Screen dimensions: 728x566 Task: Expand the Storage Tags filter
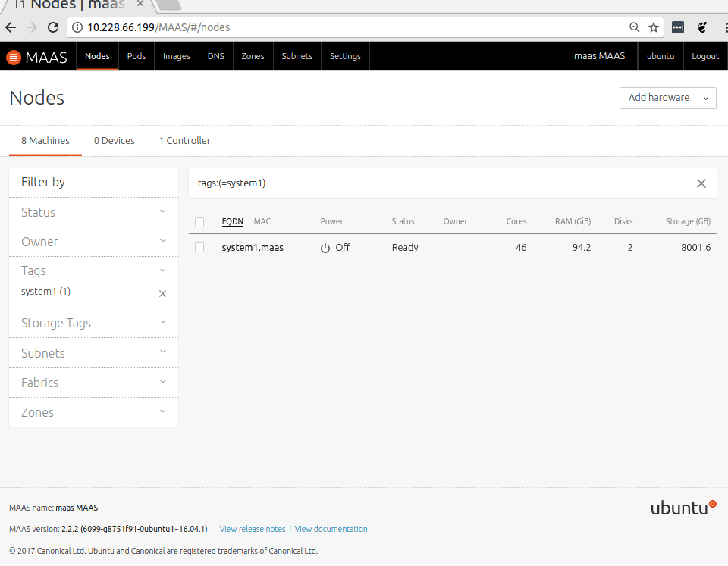(93, 323)
